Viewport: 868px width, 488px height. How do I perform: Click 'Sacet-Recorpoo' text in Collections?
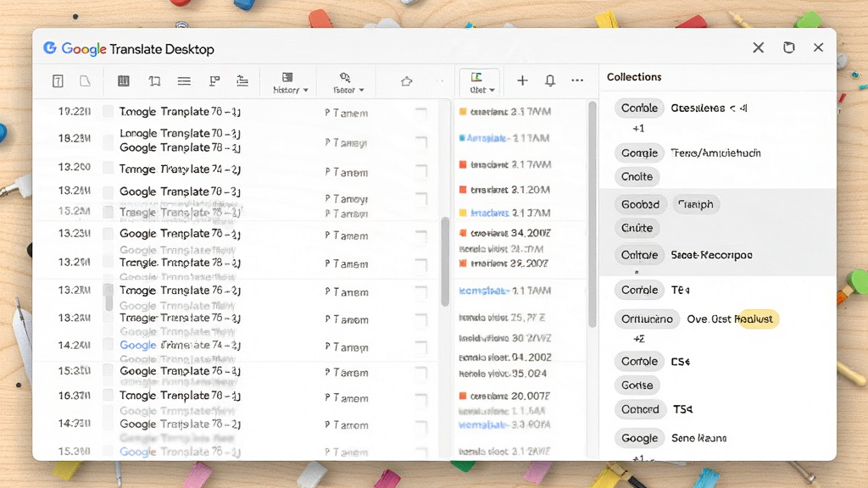tap(711, 255)
